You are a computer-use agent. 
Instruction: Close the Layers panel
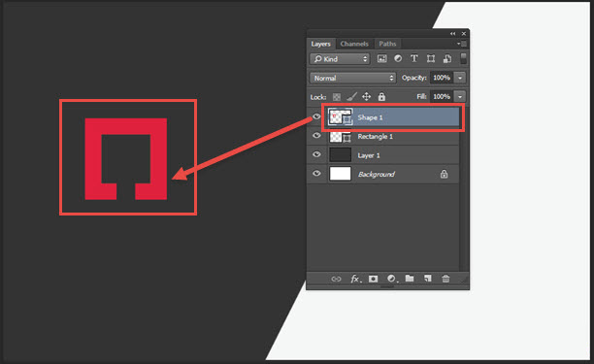[464, 34]
